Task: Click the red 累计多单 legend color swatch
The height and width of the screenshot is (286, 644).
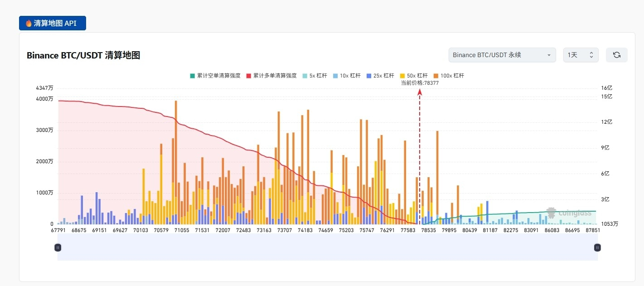Action: pos(249,76)
